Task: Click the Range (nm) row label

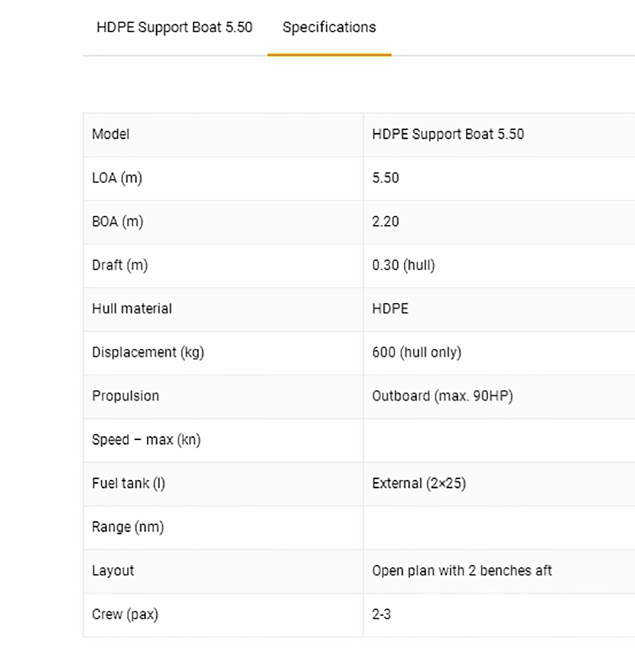Action: tap(128, 527)
